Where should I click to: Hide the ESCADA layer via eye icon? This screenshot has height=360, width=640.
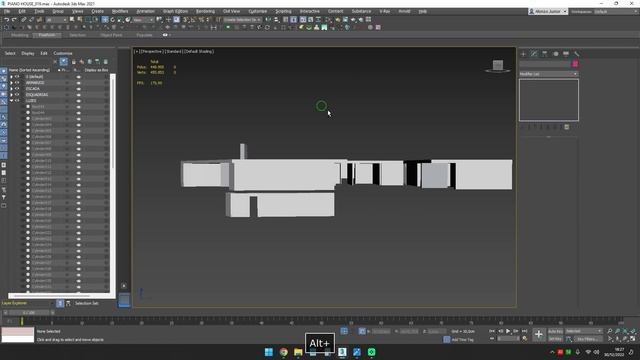(x=17, y=89)
